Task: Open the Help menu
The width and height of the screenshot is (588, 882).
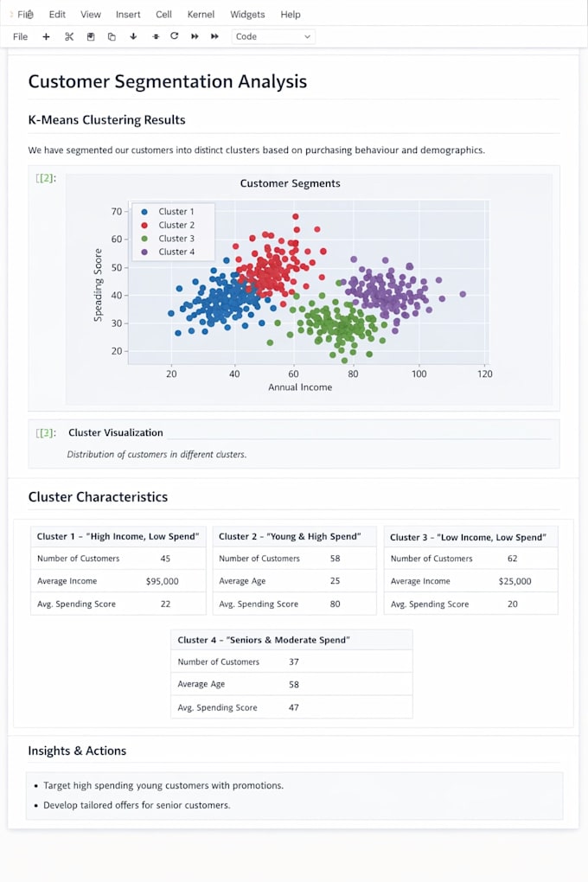Action: pyautogui.click(x=291, y=15)
